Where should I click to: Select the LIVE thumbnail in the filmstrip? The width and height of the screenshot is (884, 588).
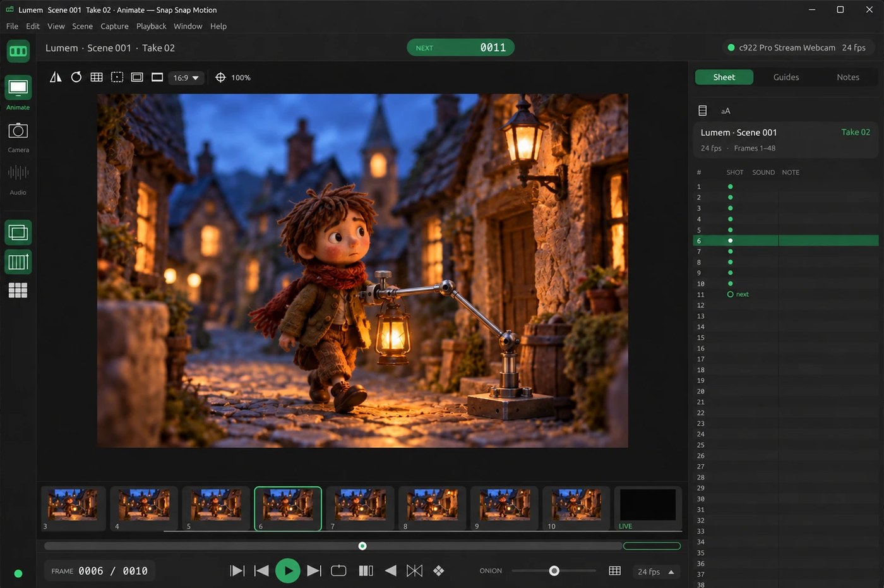648,508
